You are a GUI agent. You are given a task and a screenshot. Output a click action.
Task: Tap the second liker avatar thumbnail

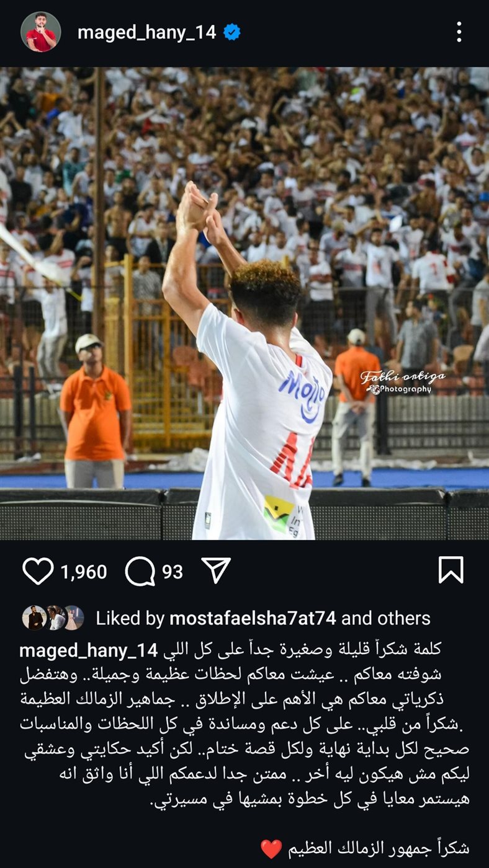pyautogui.click(x=55, y=618)
